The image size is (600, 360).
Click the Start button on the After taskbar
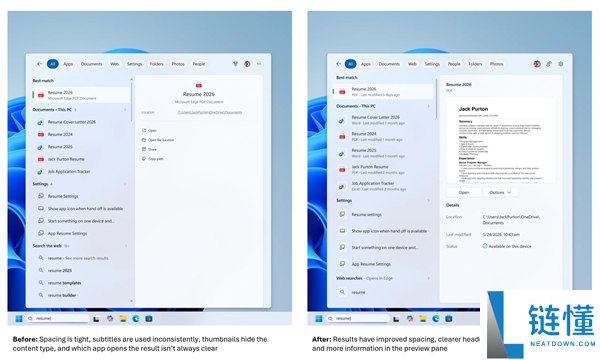tap(319, 319)
